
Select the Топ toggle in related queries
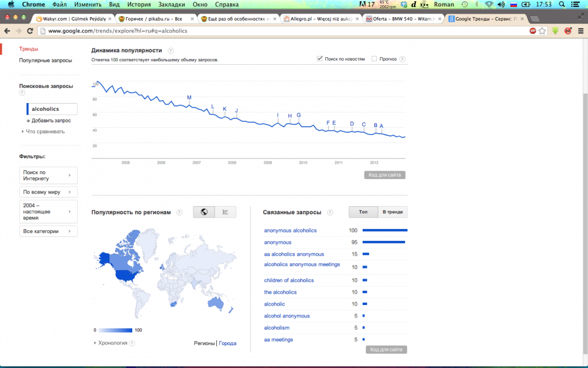coord(363,212)
